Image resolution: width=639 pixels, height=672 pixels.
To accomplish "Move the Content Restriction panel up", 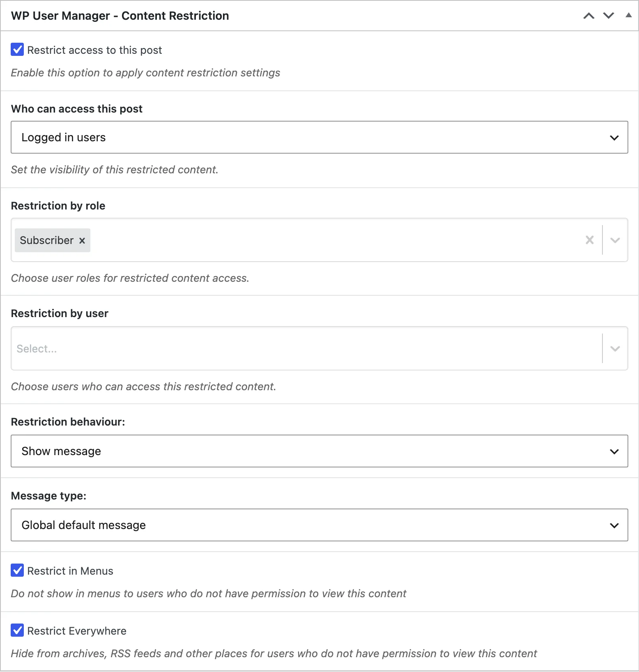I will tap(589, 16).
